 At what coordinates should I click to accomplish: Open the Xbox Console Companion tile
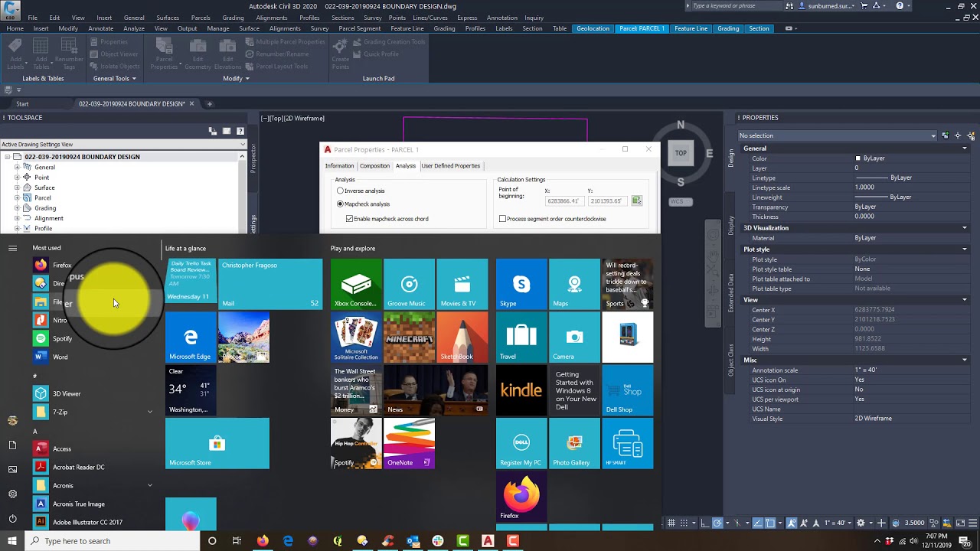pyautogui.click(x=356, y=284)
